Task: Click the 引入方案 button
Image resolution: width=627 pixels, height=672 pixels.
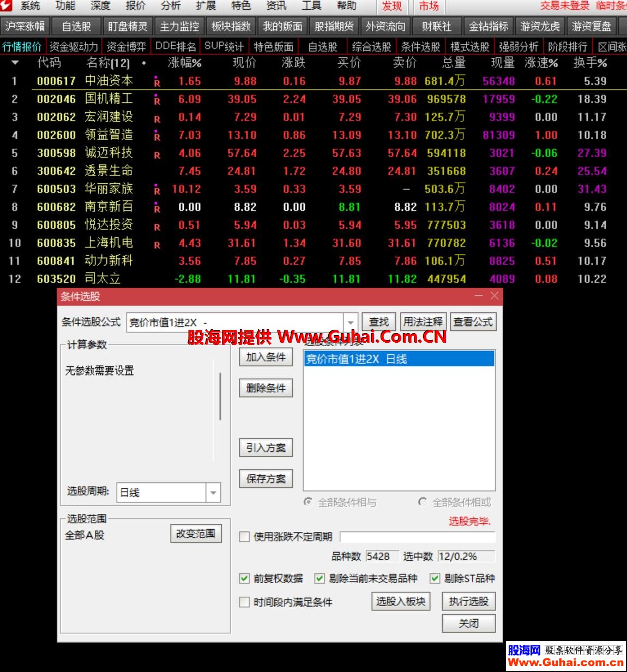Action: point(266,448)
